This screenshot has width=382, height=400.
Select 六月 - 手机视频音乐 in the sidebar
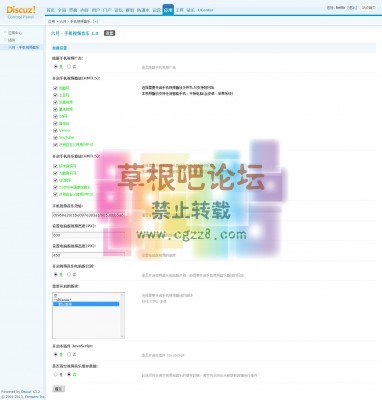[23, 47]
